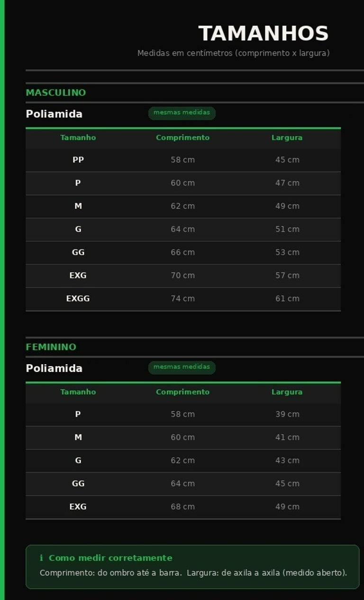Click feminino table Tamanho column header
364x600 pixels.
coord(78,392)
